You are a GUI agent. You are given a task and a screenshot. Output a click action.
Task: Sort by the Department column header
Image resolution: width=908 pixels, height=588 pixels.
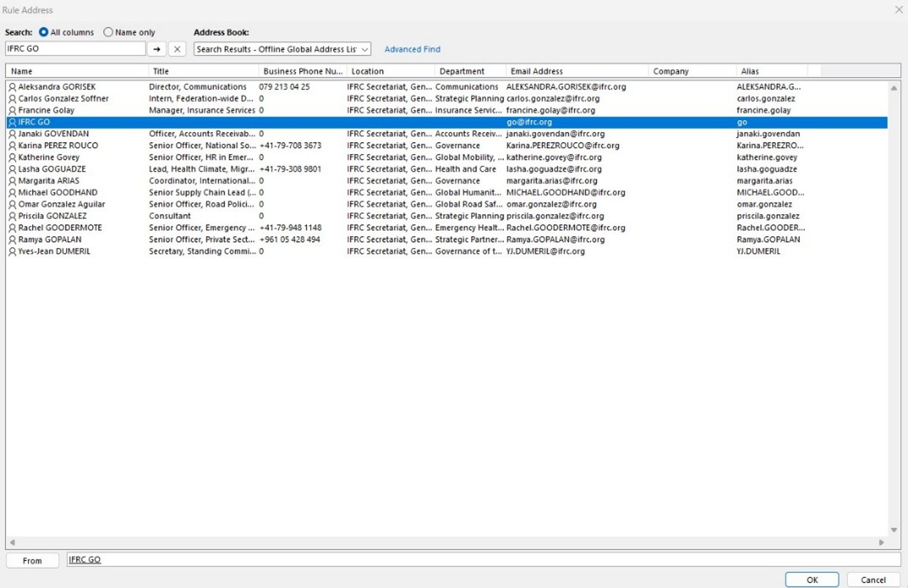pos(470,71)
